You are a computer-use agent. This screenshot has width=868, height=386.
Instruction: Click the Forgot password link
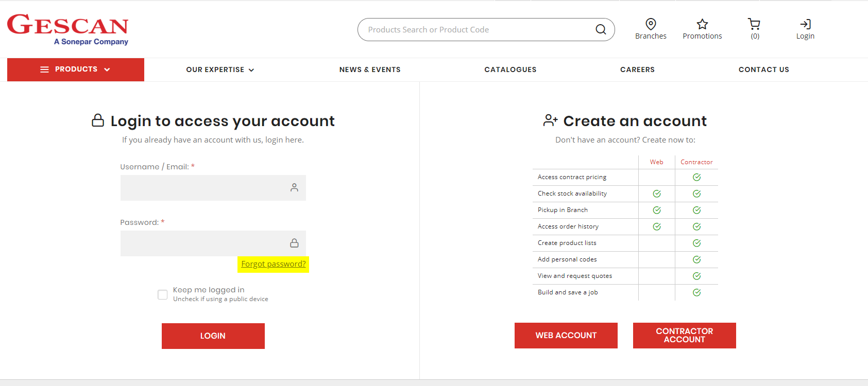[x=273, y=264]
